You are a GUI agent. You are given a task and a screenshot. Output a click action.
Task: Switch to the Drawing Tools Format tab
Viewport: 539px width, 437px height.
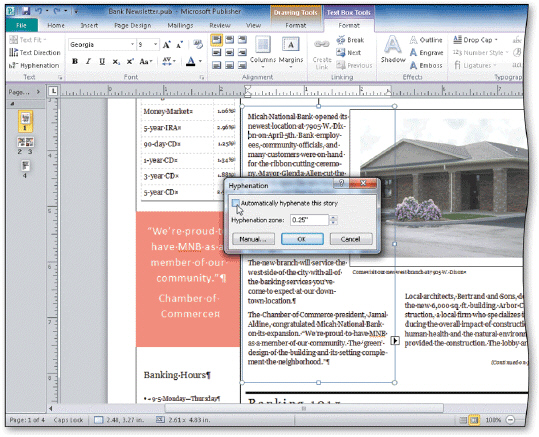point(296,25)
